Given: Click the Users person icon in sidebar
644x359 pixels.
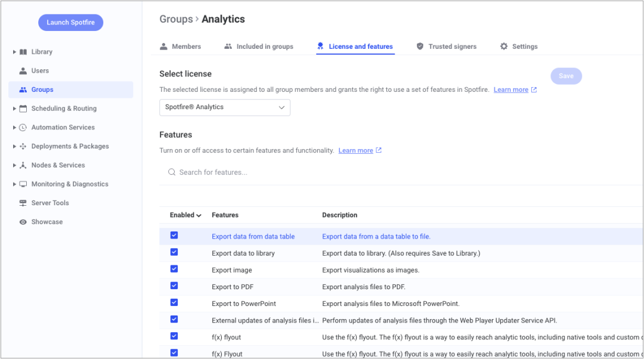Looking at the screenshot, I should [23, 70].
